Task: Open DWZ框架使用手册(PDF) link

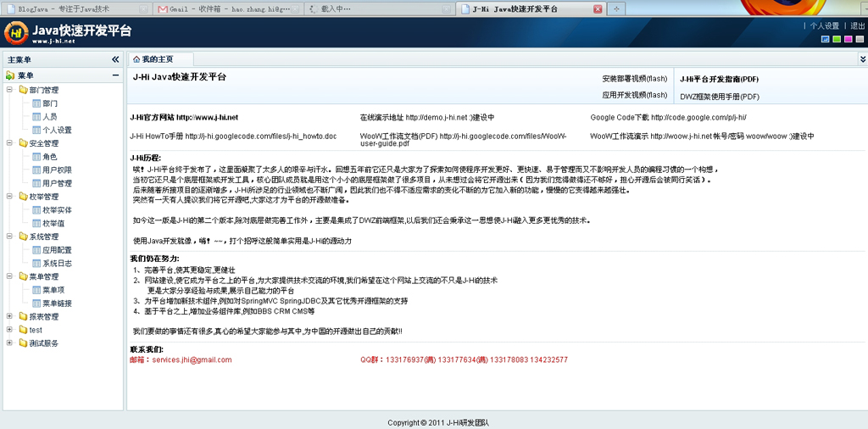Action: [x=720, y=97]
